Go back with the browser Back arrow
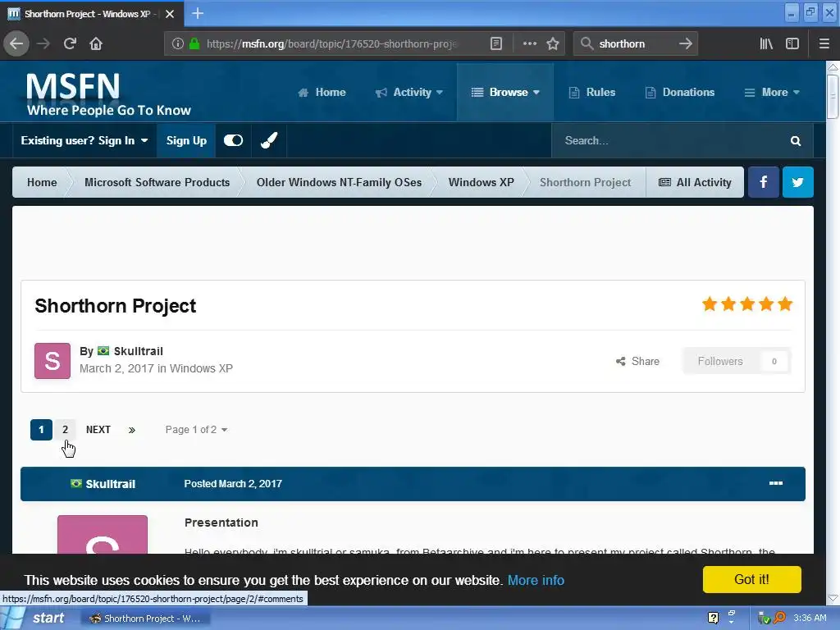This screenshot has height=630, width=840. point(16,43)
